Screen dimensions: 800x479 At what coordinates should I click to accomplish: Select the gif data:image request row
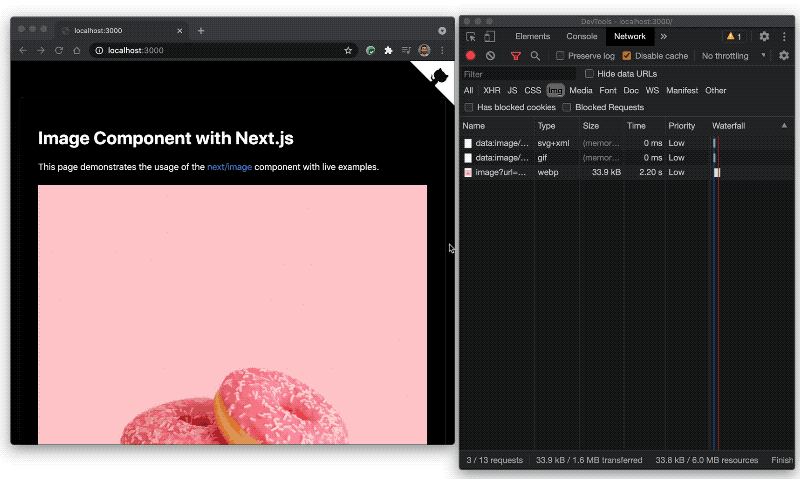point(627,158)
